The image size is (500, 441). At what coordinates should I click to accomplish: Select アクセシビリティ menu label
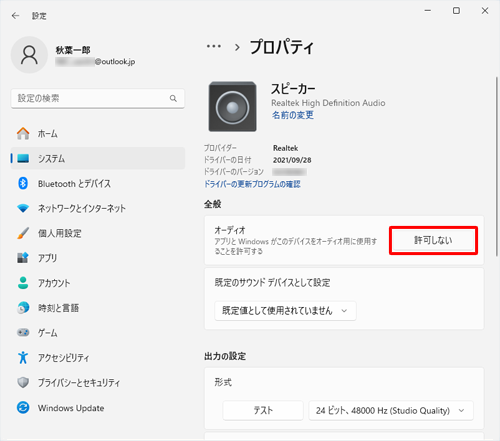pos(63,358)
